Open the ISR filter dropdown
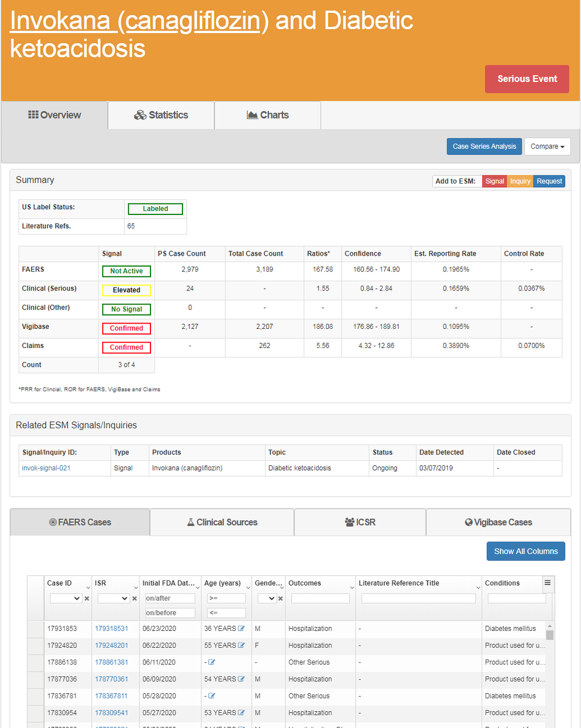The width and height of the screenshot is (581, 728). 113,598
